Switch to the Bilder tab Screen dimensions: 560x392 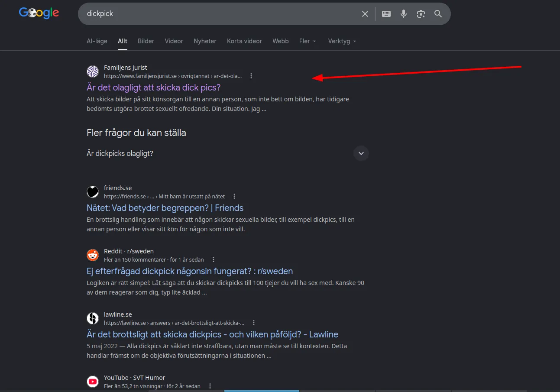146,41
